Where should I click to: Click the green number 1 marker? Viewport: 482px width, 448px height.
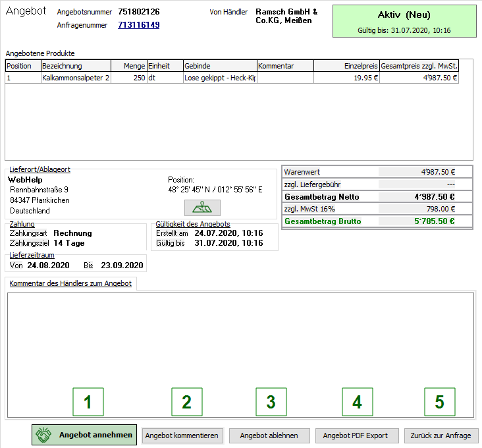pyautogui.click(x=88, y=401)
